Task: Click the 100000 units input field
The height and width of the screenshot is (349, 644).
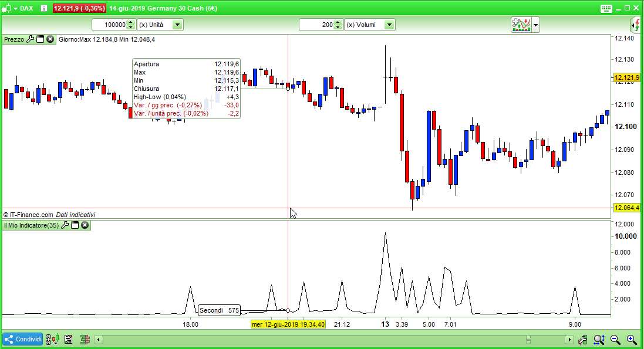Action: (110, 25)
